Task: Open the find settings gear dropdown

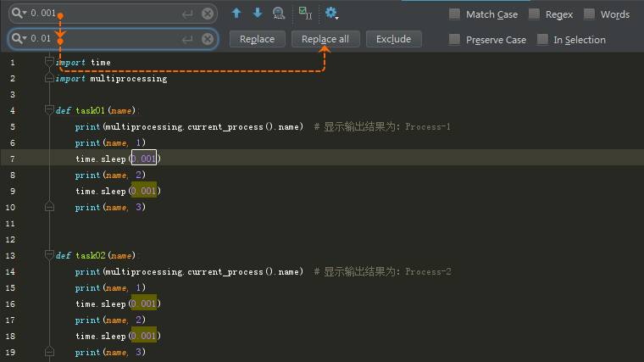Action: tap(331, 14)
